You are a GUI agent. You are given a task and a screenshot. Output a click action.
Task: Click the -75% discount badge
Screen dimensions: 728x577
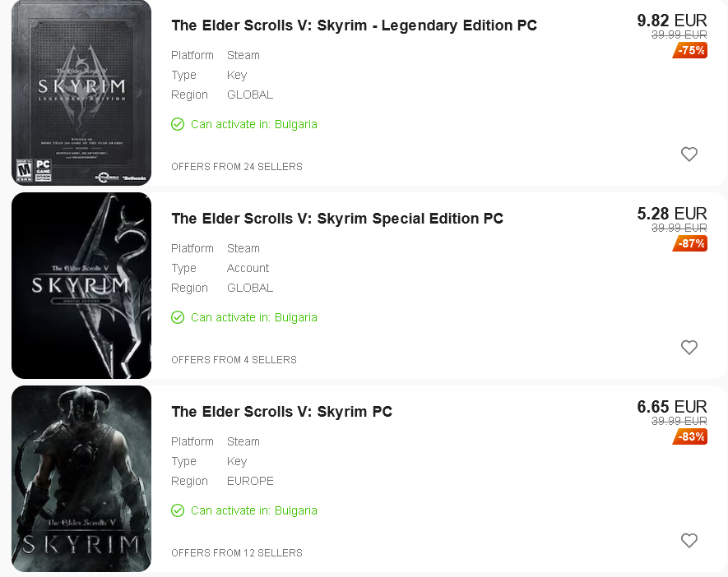690,50
